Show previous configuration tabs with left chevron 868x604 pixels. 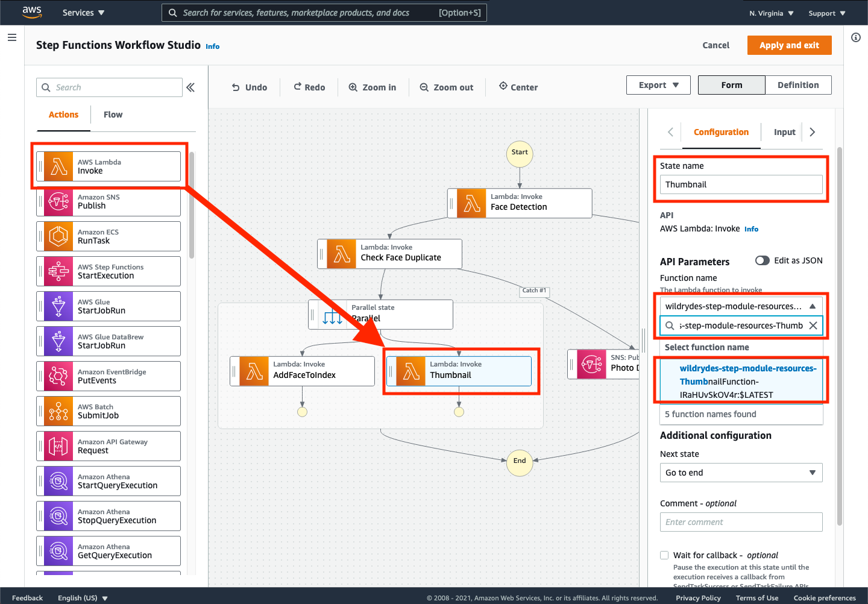pyautogui.click(x=670, y=132)
